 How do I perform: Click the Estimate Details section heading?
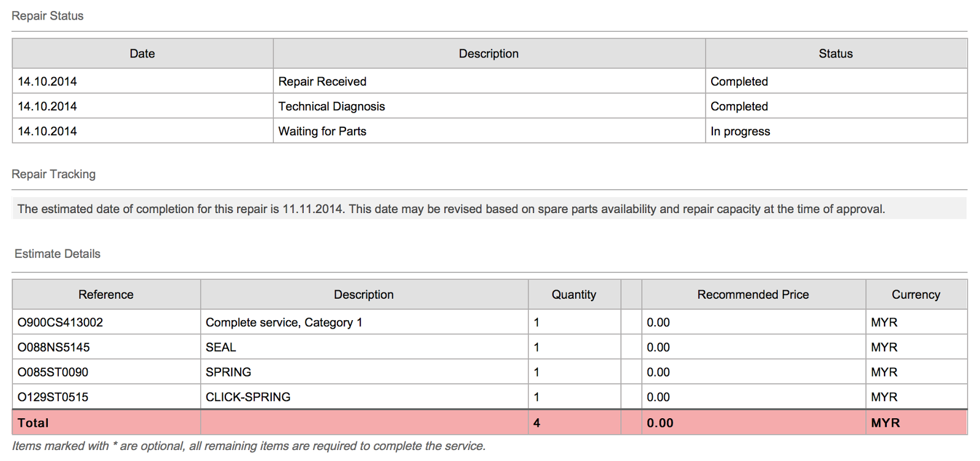click(x=57, y=254)
